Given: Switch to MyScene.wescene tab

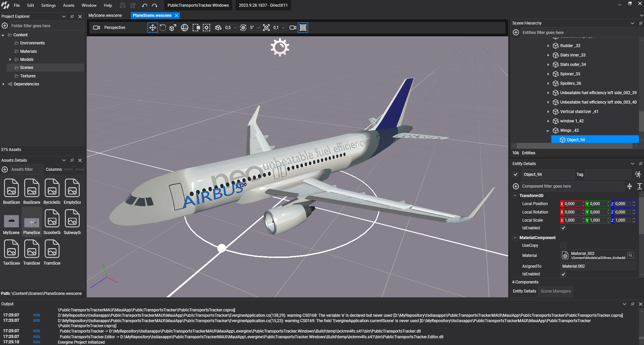Looking at the screenshot, I should [x=105, y=15].
